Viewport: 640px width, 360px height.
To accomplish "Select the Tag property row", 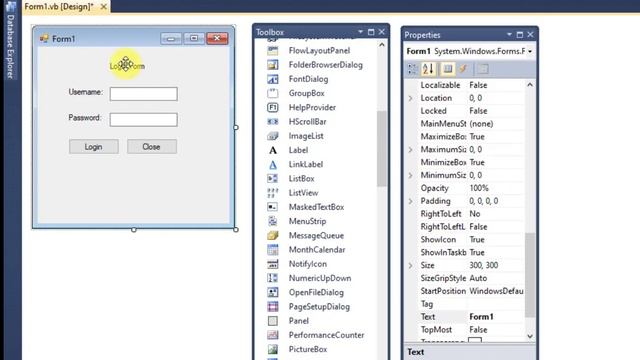I will [471, 304].
